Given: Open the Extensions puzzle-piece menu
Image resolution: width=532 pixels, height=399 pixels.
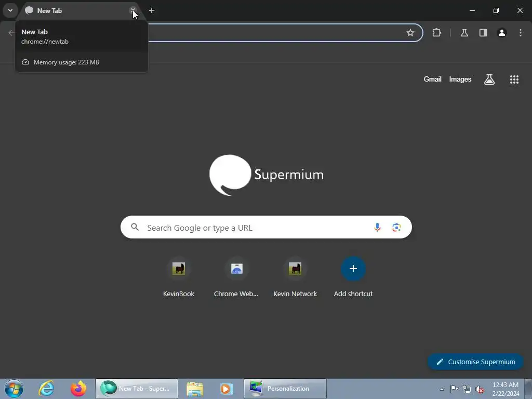Looking at the screenshot, I should 436,33.
